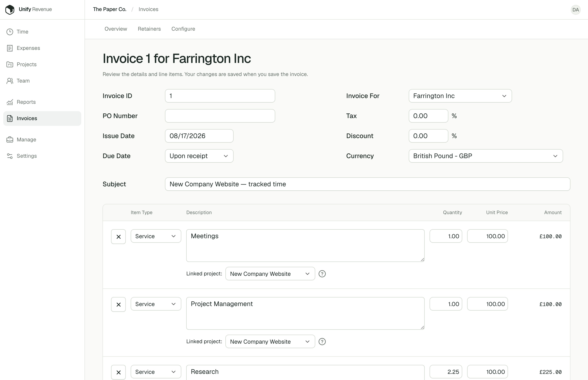Edit unit price for Meetings row
The image size is (588, 380).
(x=487, y=236)
